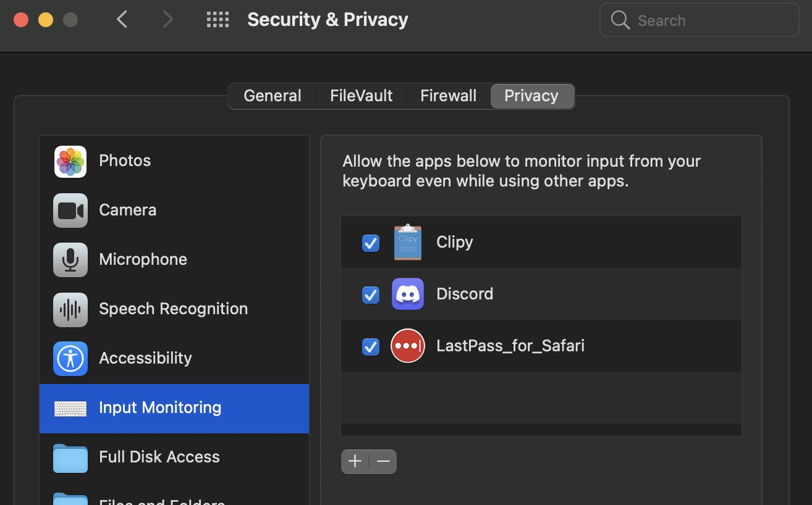Click the Camera icon in the sidebar

(x=70, y=211)
